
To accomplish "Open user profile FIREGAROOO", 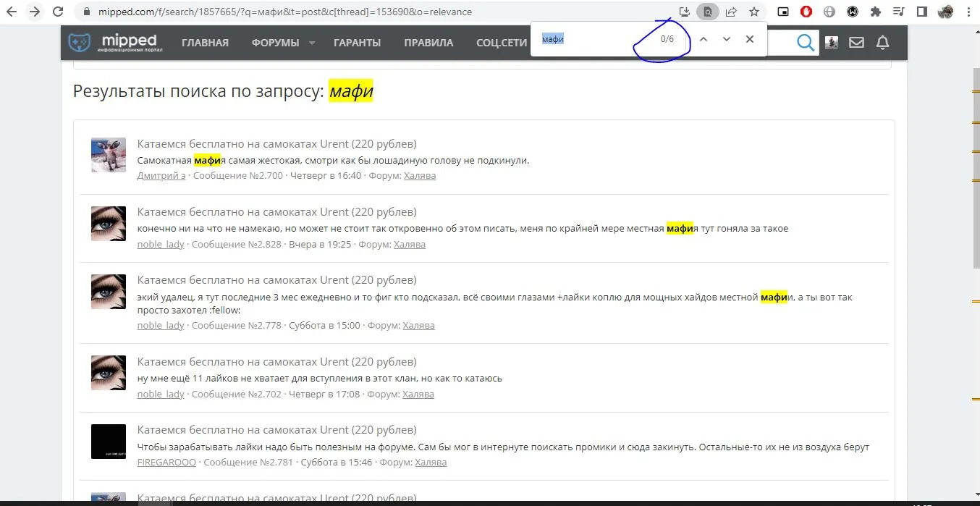I will click(x=166, y=462).
